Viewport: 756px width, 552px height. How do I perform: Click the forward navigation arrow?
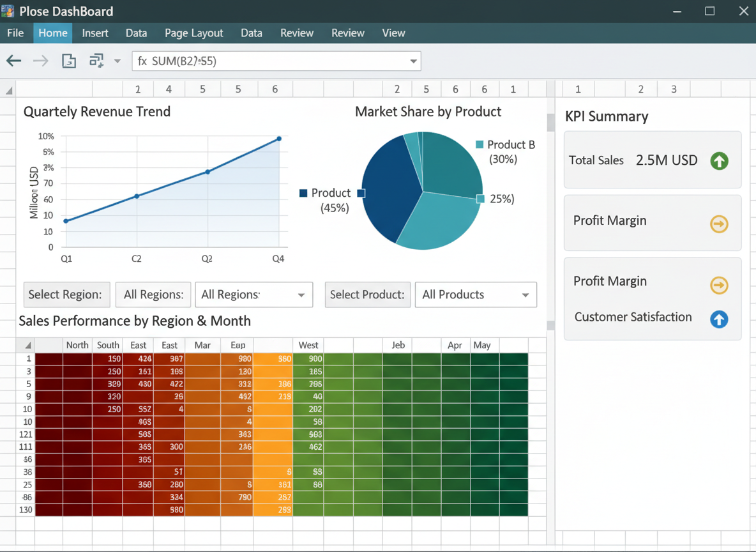coord(40,60)
